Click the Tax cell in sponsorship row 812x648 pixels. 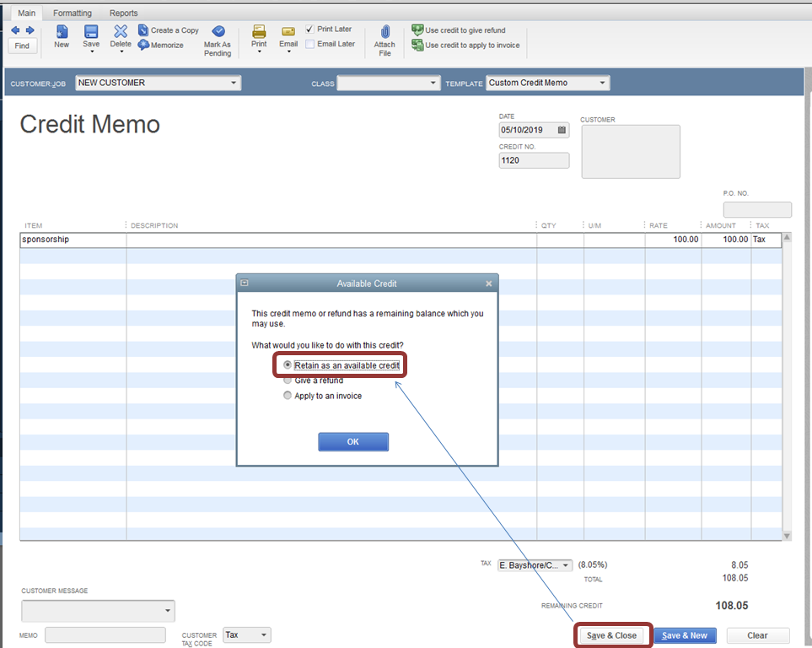coord(766,240)
